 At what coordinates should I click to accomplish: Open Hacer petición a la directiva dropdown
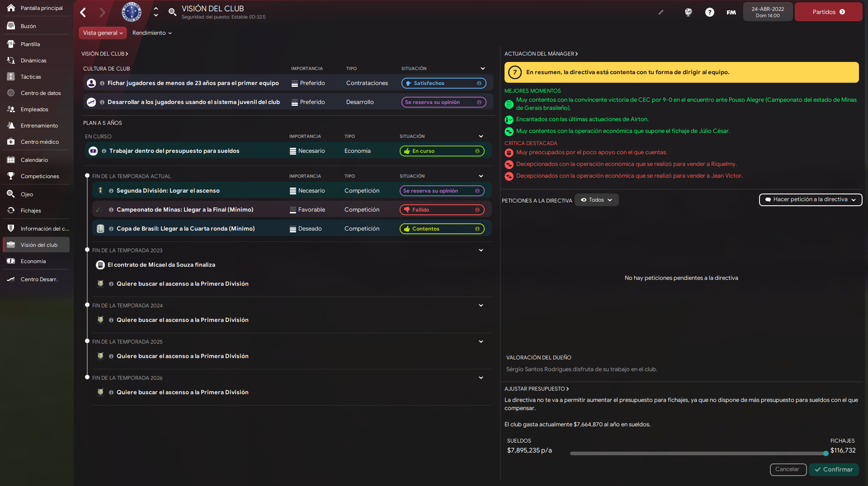(810, 200)
